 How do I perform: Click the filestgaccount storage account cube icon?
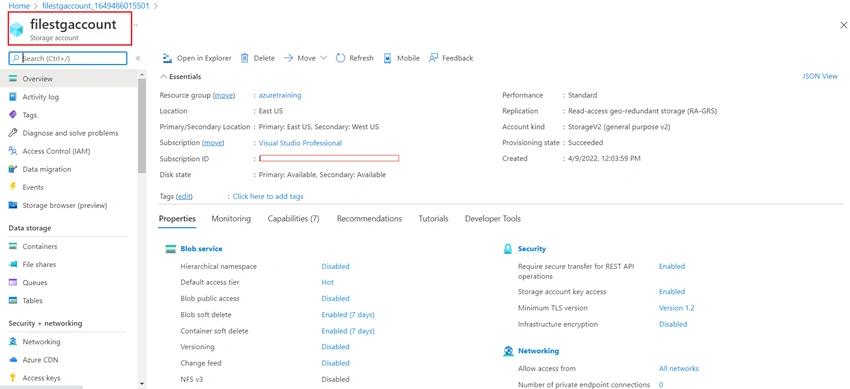[17, 30]
